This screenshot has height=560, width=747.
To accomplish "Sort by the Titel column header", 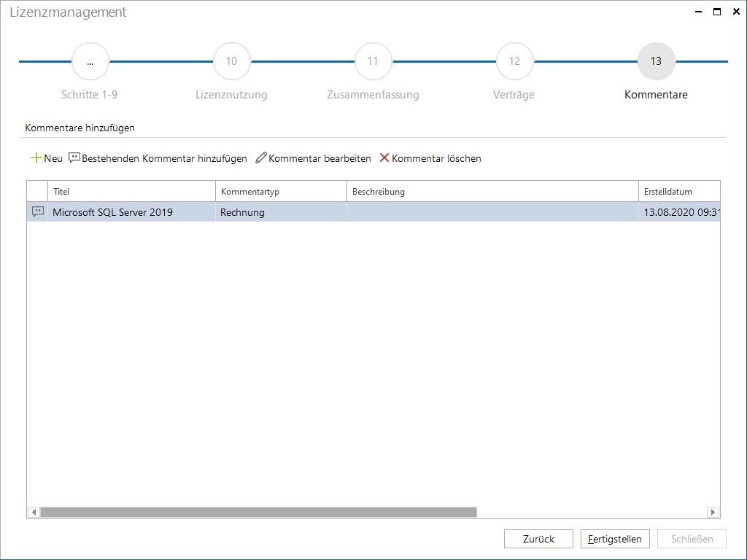I will (x=131, y=192).
